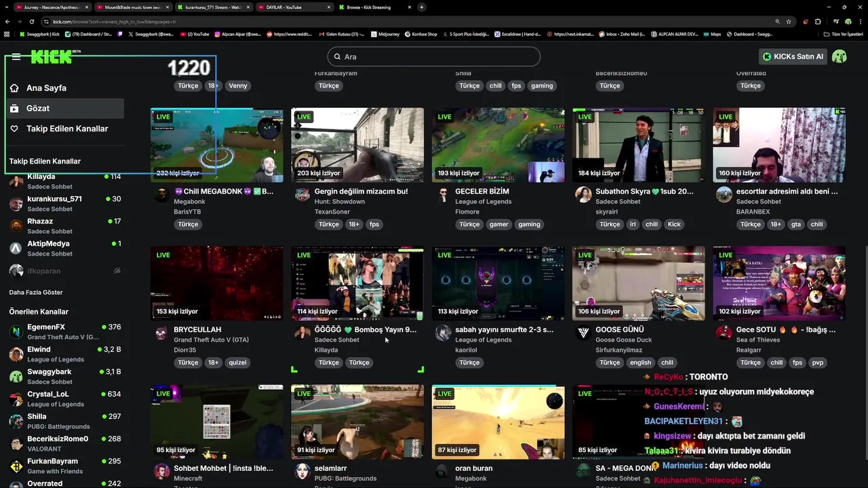Screen dimensions: 868x488
Task: Open BRYCEULLAH stream thumbnail
Action: pyautogui.click(x=216, y=283)
